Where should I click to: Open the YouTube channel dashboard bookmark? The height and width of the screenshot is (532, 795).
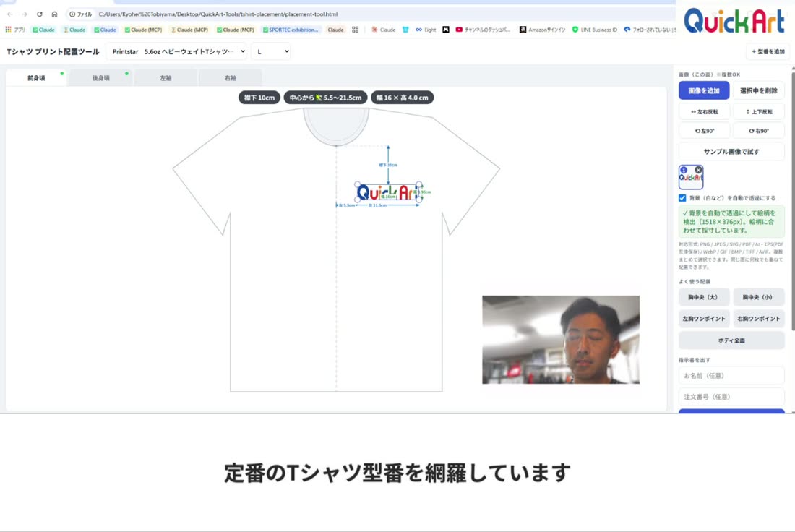(483, 30)
